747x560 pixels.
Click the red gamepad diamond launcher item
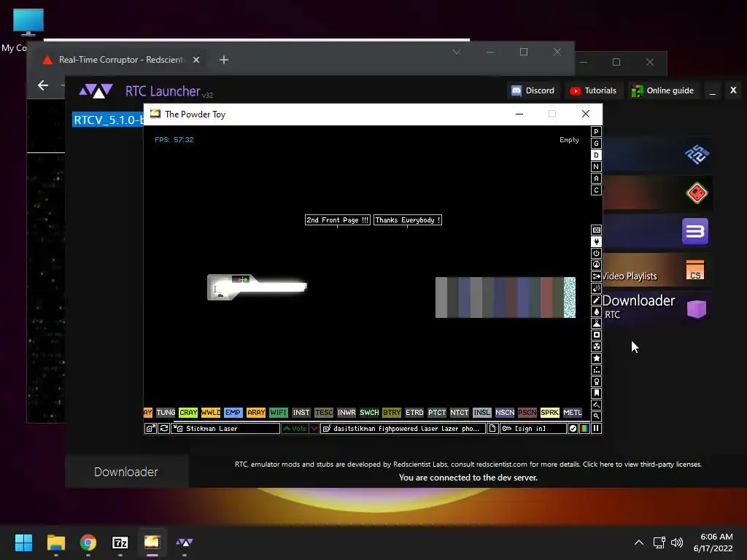pyautogui.click(x=657, y=192)
